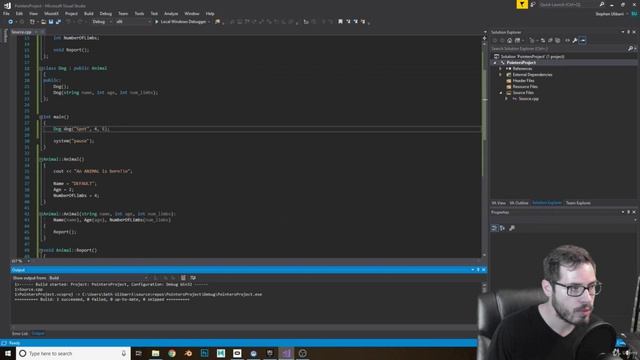Open the 'Show output from' Build dropdown
Screen dimensions: 640x360
pyautogui.click(x=99, y=278)
